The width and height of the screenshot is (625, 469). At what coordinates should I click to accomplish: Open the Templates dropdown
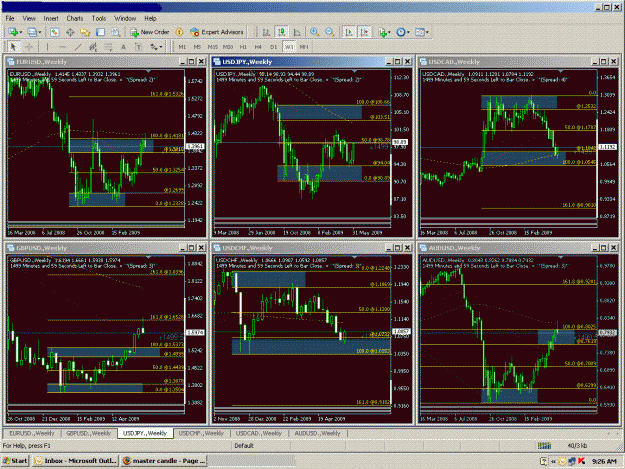pos(422,32)
